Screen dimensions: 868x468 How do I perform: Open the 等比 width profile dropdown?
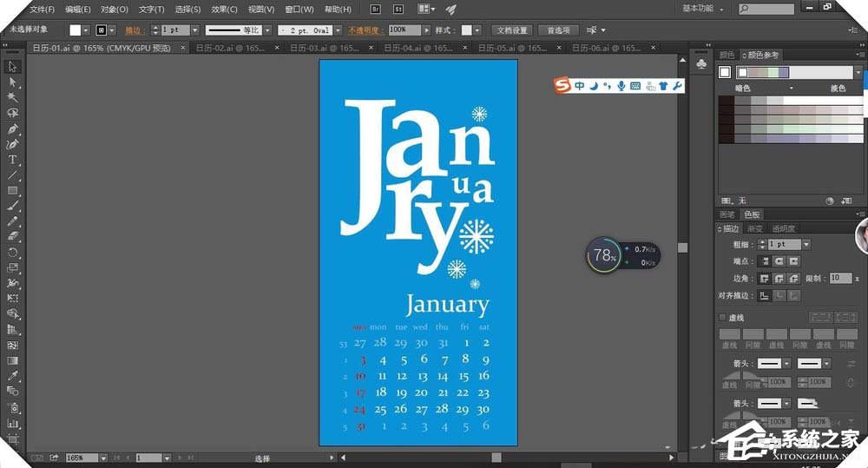[267, 30]
